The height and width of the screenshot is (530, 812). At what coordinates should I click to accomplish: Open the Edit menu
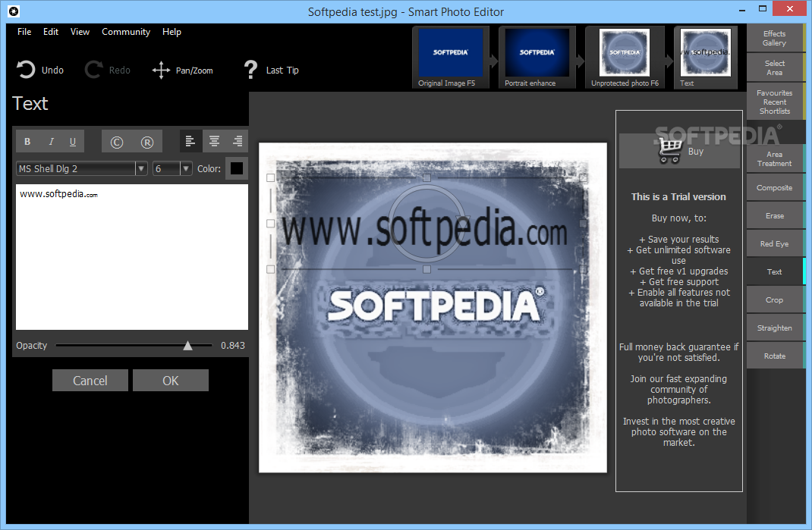(x=51, y=32)
